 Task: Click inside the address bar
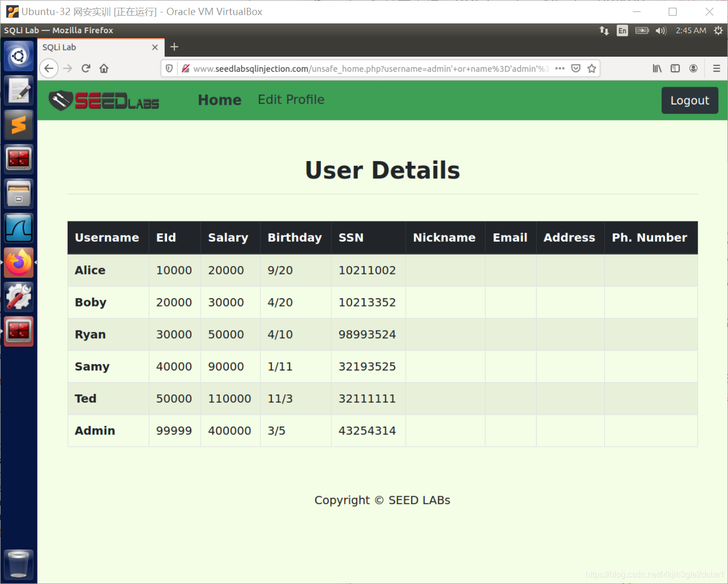[x=364, y=68]
